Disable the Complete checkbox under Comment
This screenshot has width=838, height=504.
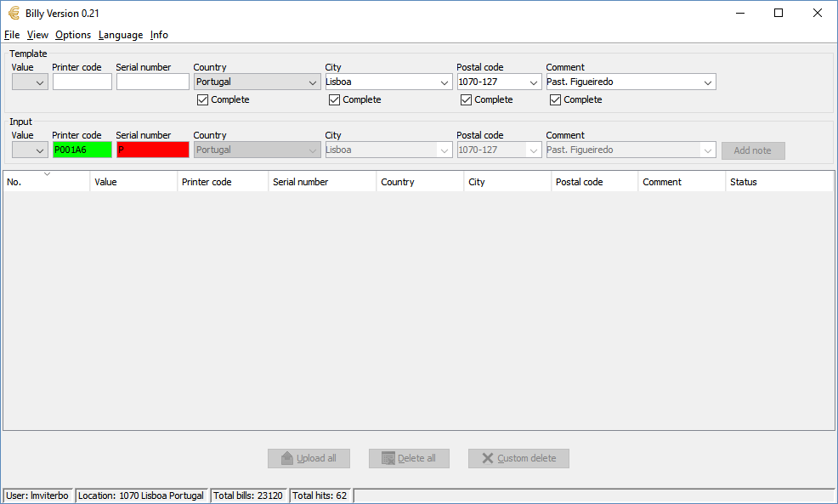tap(555, 99)
